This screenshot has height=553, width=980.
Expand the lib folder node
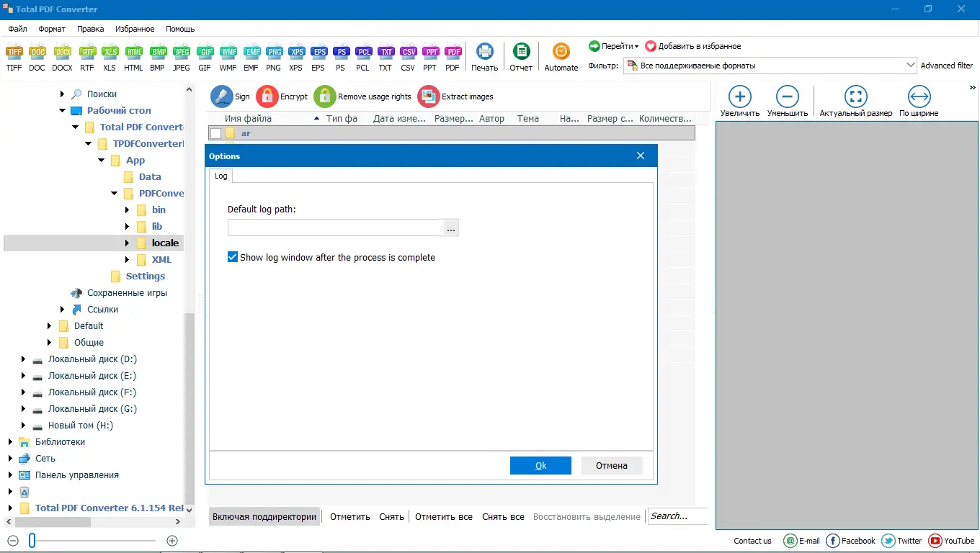[x=128, y=227]
